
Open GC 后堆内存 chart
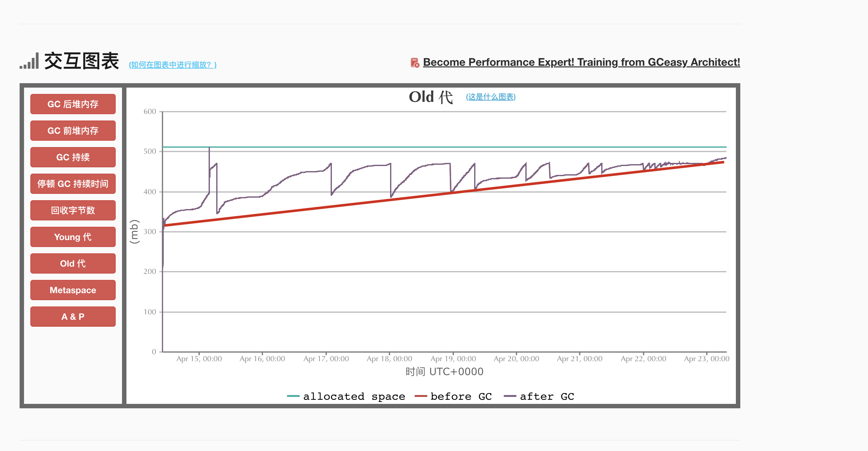tap(73, 104)
